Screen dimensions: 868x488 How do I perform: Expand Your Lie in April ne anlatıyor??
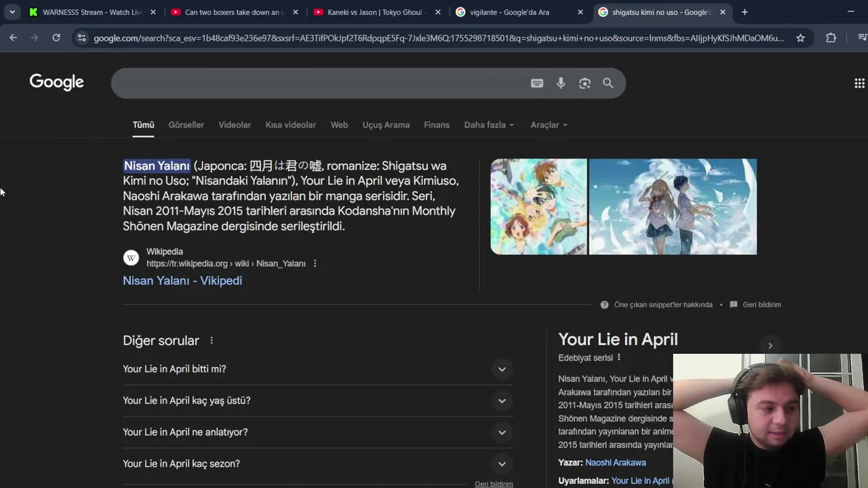point(317,432)
